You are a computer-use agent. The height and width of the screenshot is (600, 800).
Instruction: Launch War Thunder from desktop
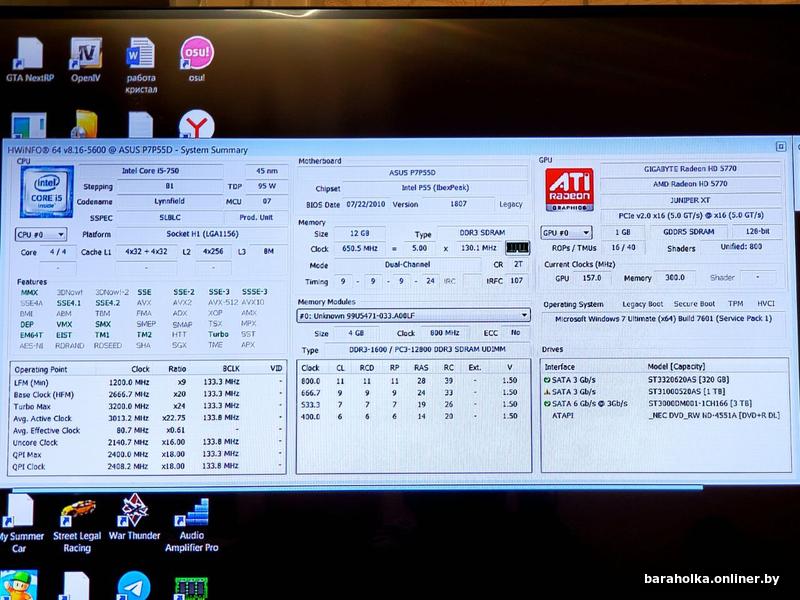(x=133, y=512)
